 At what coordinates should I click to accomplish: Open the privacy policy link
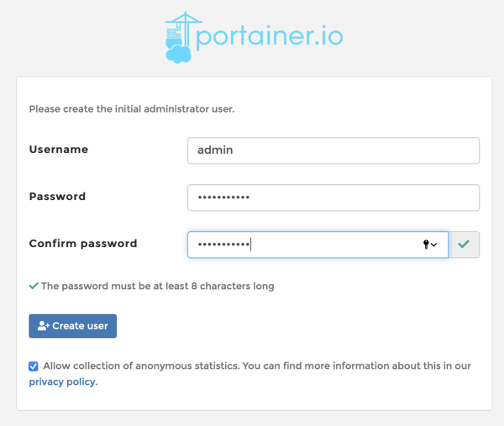pos(62,381)
